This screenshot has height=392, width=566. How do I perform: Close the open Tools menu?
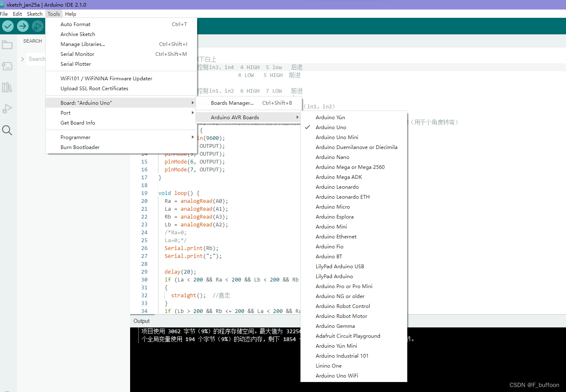[x=54, y=14]
